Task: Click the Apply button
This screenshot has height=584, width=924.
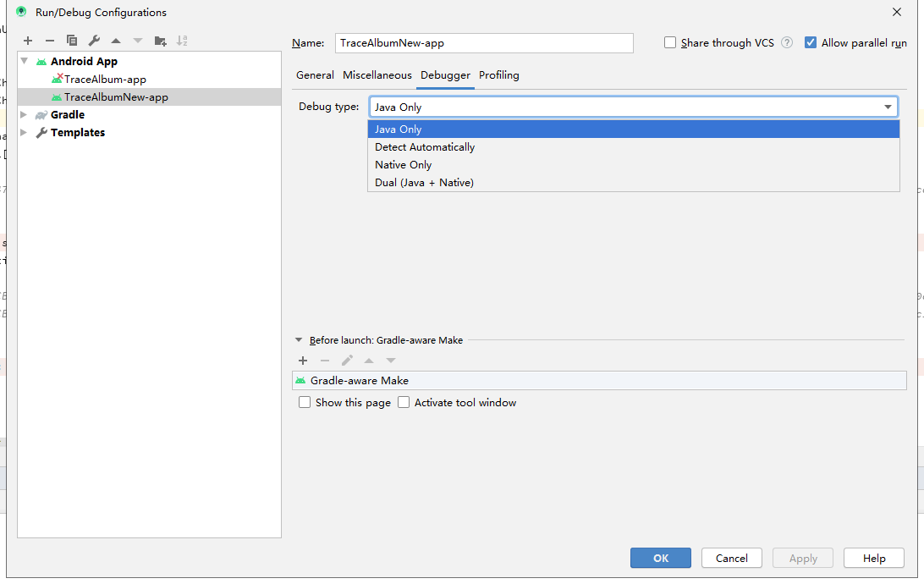Action: click(802, 558)
